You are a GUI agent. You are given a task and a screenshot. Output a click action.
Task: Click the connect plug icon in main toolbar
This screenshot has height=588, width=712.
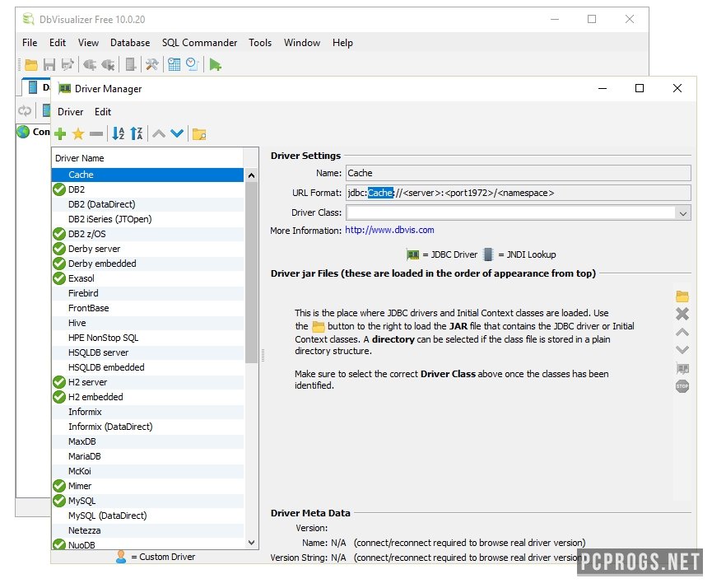[90, 65]
